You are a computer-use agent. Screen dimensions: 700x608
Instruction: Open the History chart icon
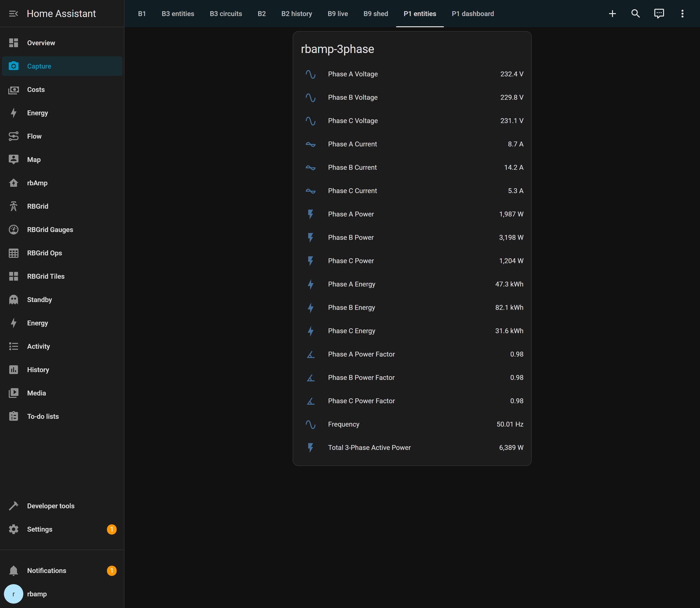tap(13, 369)
